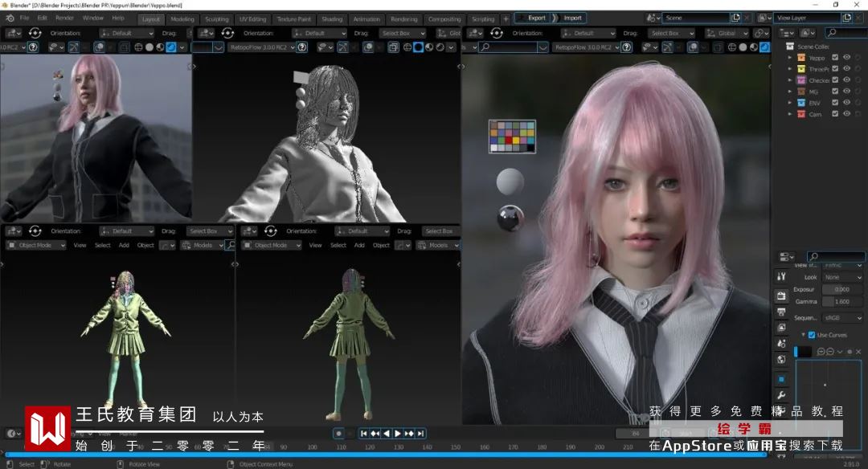
Task: Click RetopoFlow help icon in middle viewport header
Action: [301, 47]
